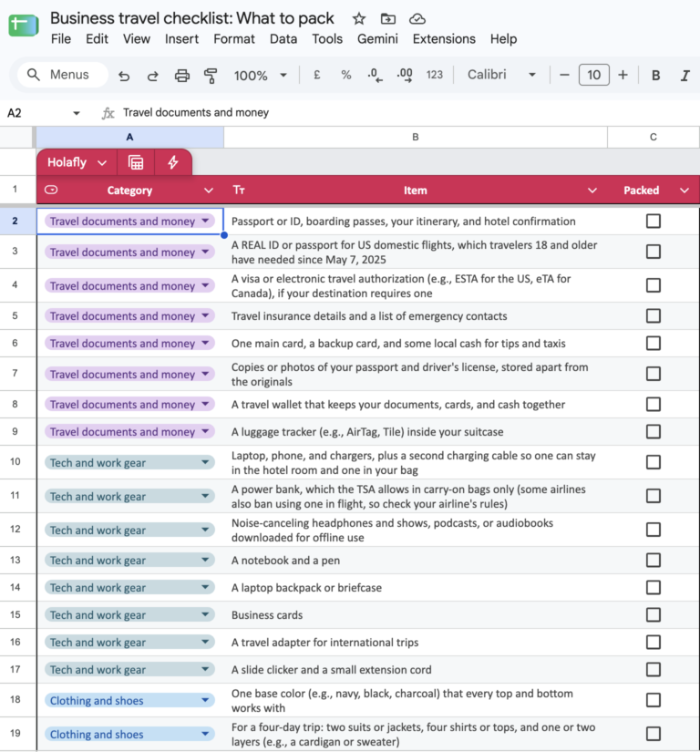Click the move to folder icon
700x752 pixels.
388,19
